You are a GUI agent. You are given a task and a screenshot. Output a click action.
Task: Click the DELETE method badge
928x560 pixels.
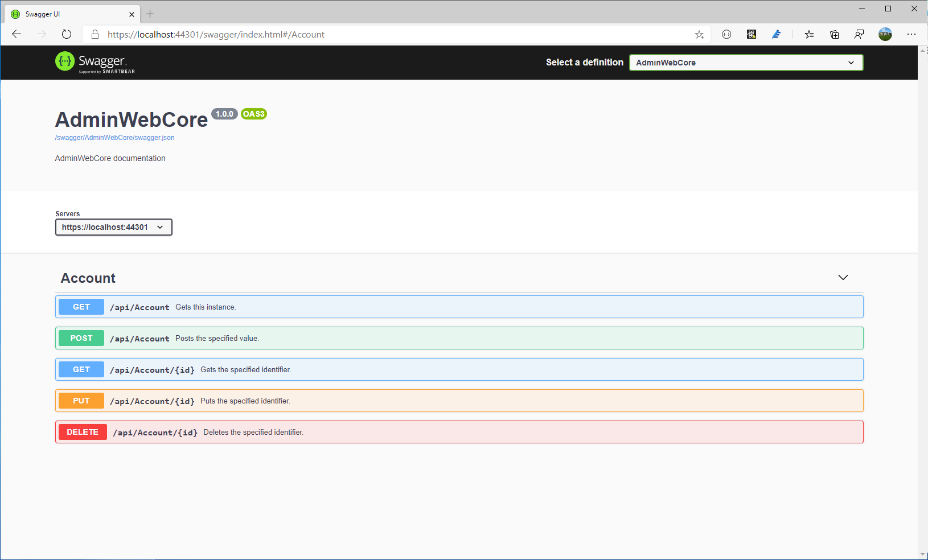83,432
